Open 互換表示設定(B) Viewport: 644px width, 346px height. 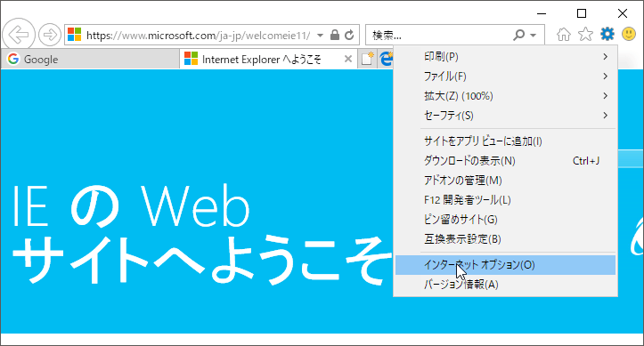click(505, 239)
